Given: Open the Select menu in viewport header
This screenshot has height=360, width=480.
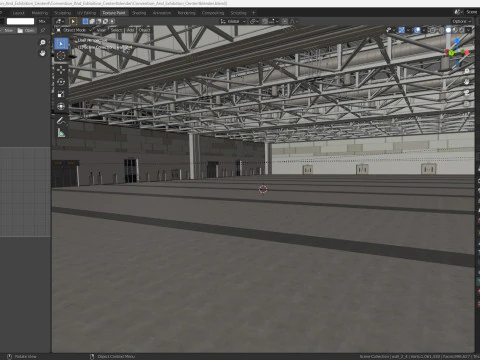Looking at the screenshot, I should (116, 30).
